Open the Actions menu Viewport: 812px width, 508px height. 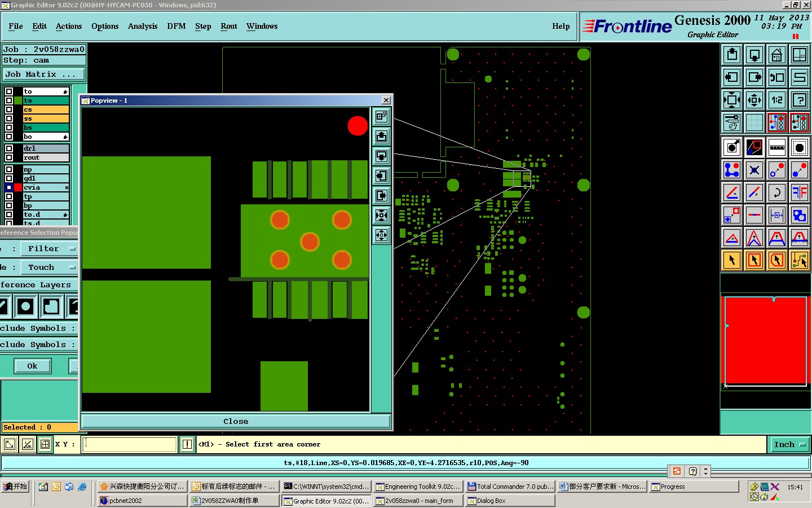point(69,27)
